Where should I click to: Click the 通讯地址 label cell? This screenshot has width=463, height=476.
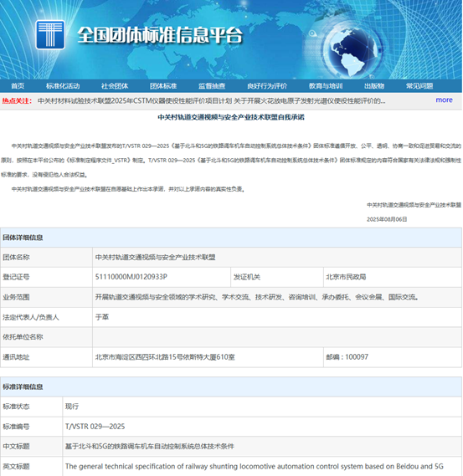[x=46, y=357]
